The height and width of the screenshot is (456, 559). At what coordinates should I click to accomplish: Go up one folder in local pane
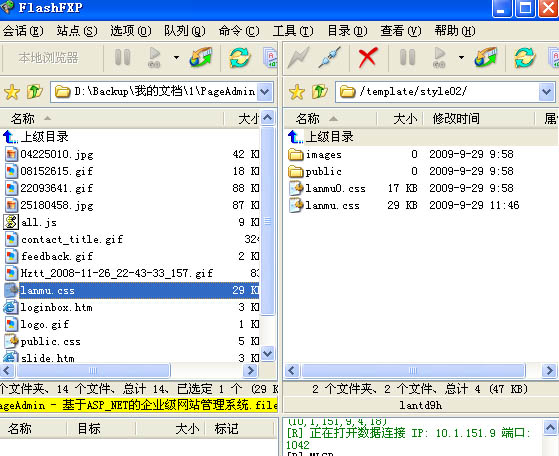(35, 92)
